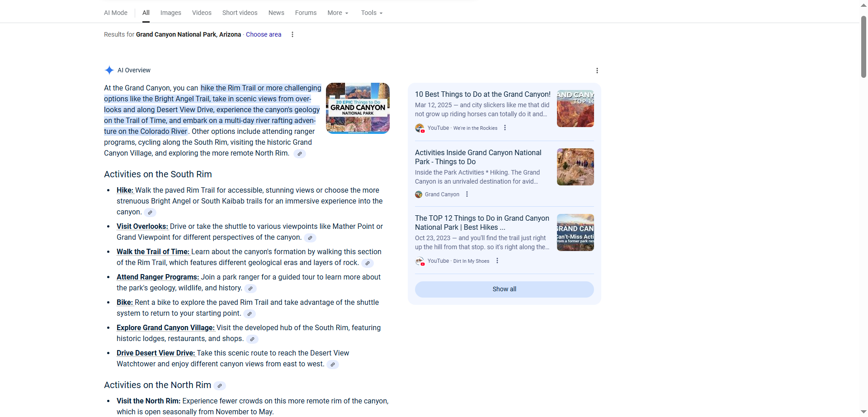Open the 20 Epic Things Grand Canyon thumbnail
Viewport: 868px width, 417px height.
coord(358,108)
